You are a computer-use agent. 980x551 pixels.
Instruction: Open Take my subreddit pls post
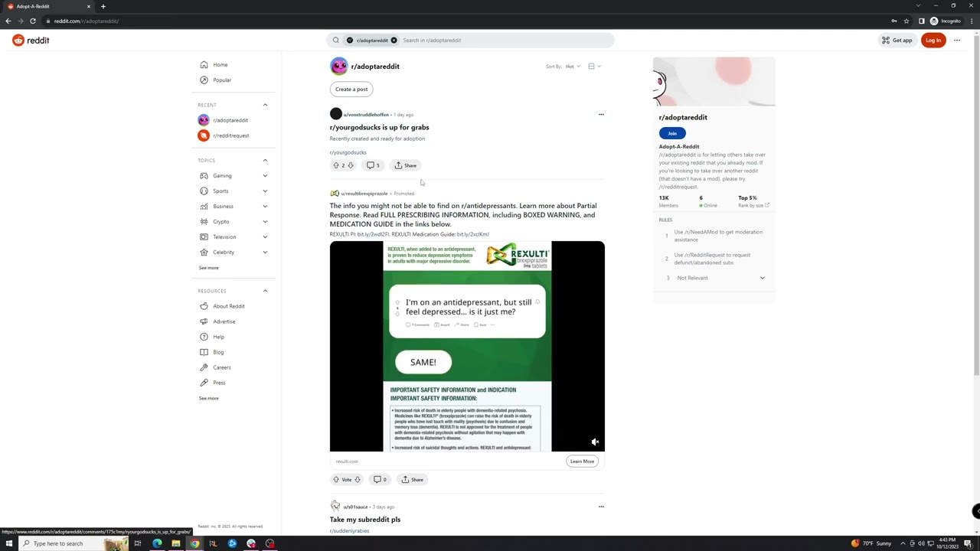[365, 520]
